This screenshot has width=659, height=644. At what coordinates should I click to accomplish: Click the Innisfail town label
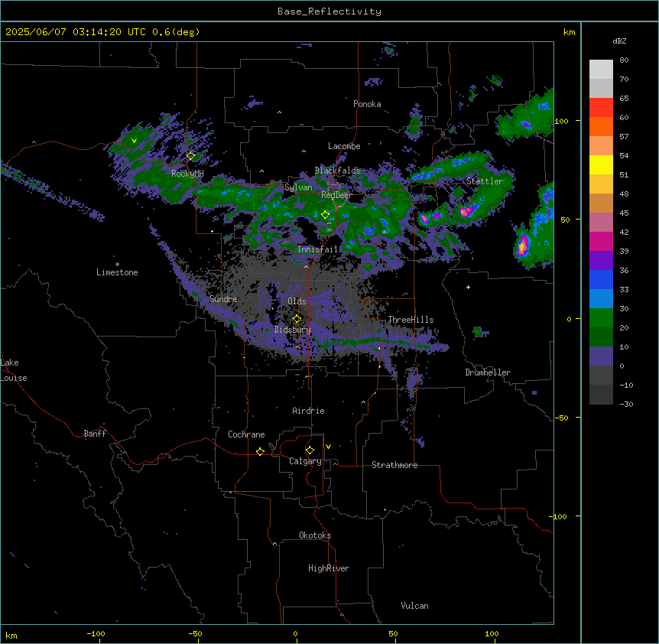317,249
